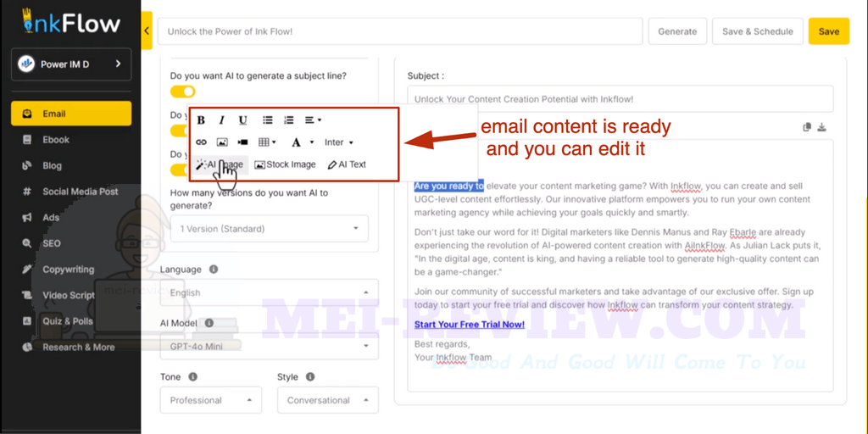This screenshot has width=868, height=434.
Task: Open the Inter font family dropdown
Action: pyautogui.click(x=339, y=142)
